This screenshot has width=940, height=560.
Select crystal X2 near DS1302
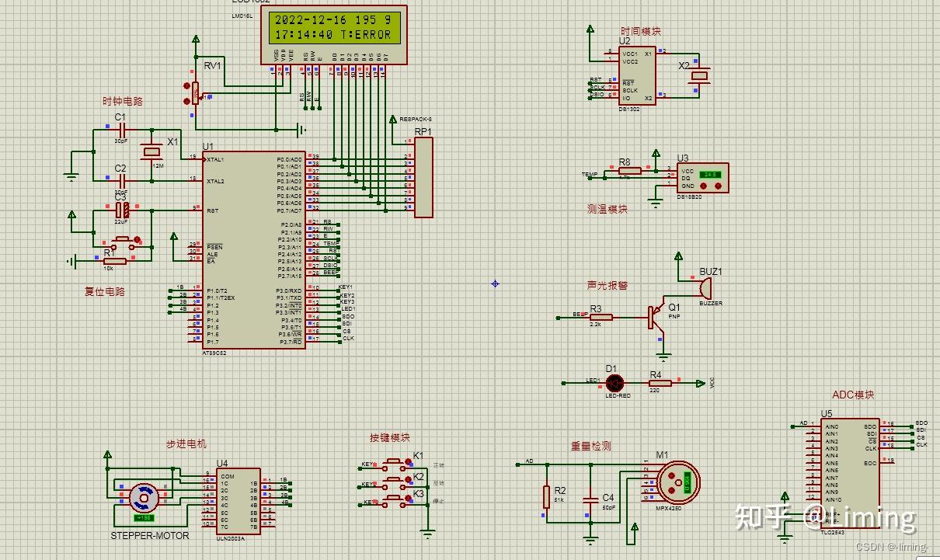click(x=701, y=75)
